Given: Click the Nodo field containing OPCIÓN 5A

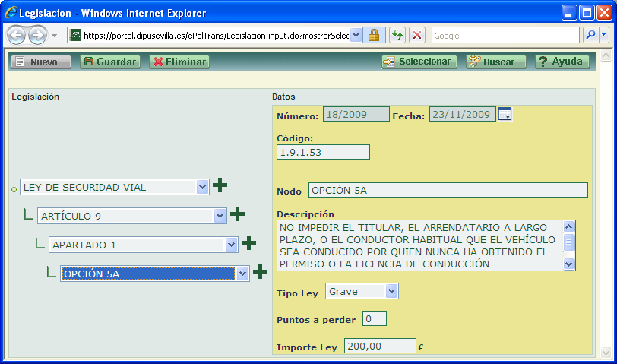Looking at the screenshot, I should (x=448, y=190).
